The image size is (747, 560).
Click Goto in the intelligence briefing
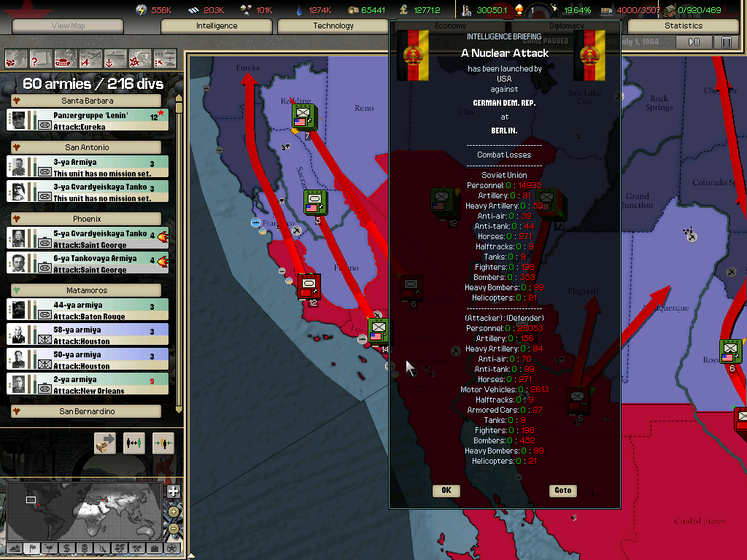(562, 491)
